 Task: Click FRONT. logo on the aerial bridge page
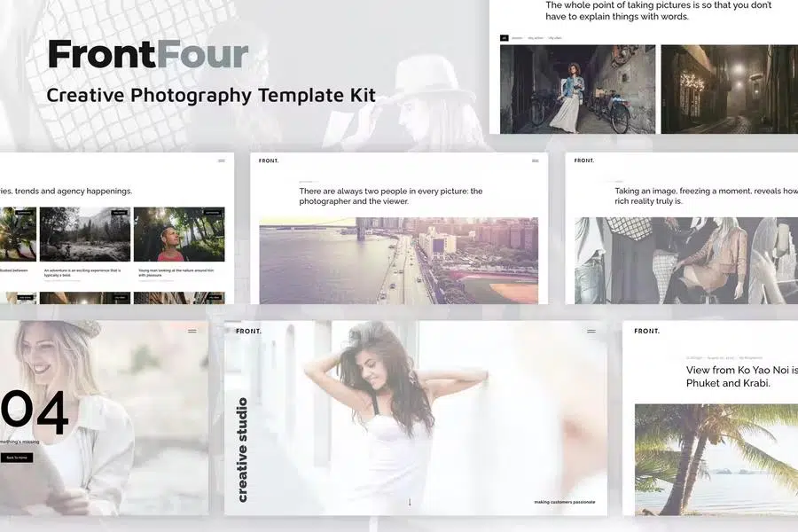268,160
